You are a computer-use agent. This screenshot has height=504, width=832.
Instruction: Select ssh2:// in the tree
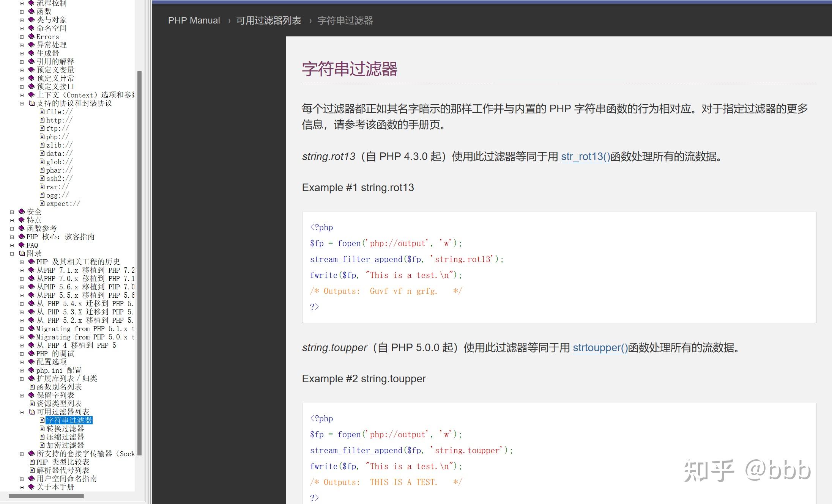tap(59, 178)
